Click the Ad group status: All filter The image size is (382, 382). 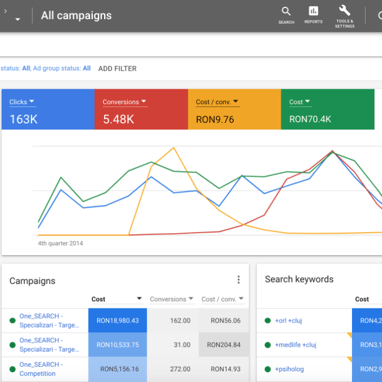tap(62, 68)
